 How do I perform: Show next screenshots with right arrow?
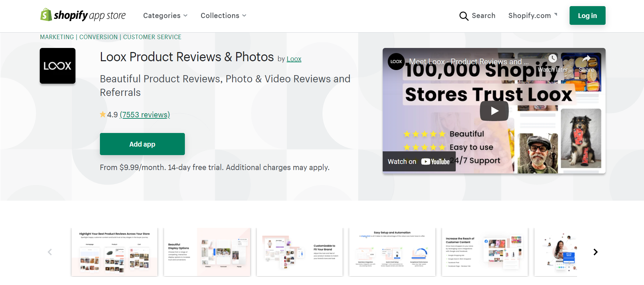pyautogui.click(x=595, y=252)
